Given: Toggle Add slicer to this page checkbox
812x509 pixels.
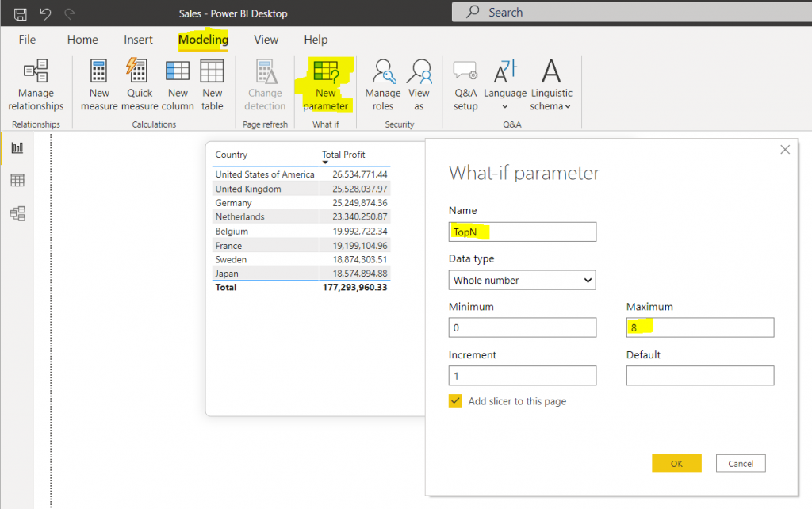Looking at the screenshot, I should click(x=455, y=401).
